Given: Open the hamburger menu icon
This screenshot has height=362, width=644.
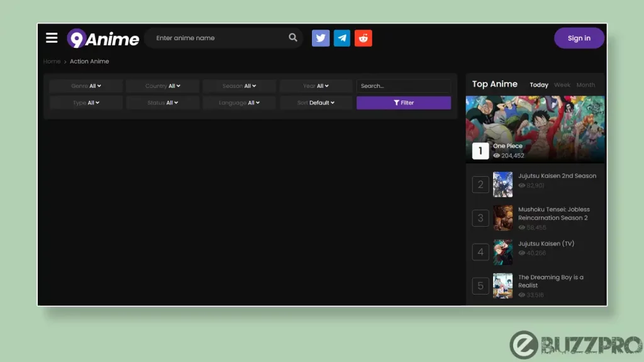Looking at the screenshot, I should [x=52, y=38].
